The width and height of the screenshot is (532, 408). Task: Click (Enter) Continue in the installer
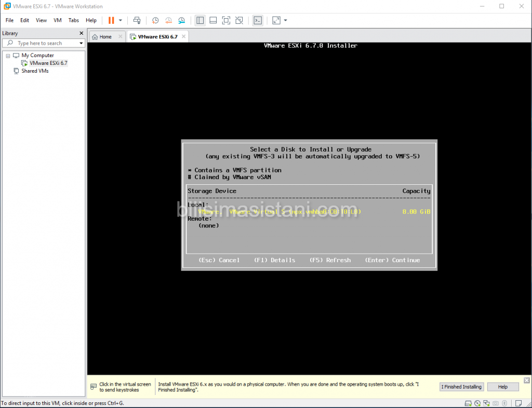(392, 260)
